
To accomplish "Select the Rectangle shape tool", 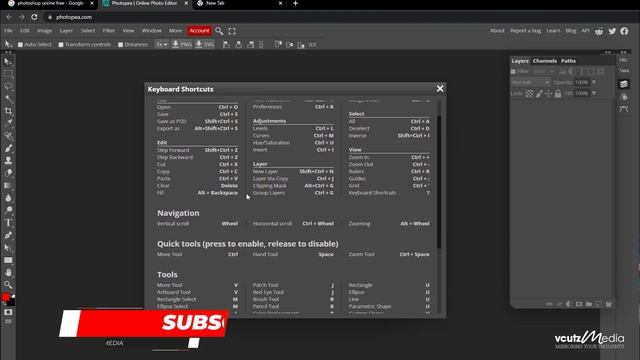I will [x=8, y=260].
